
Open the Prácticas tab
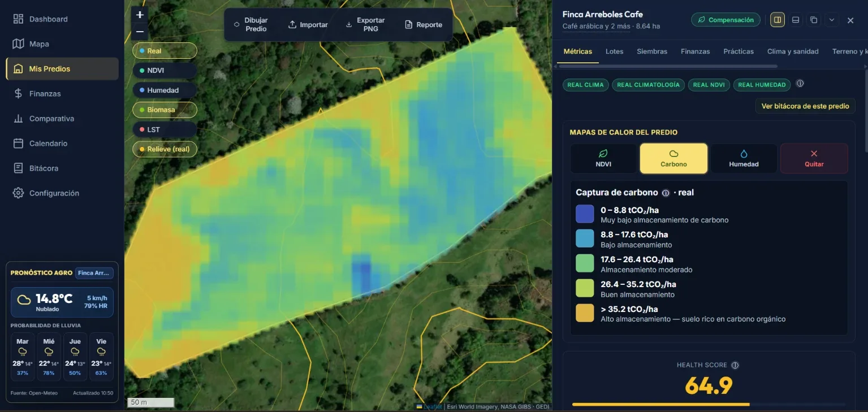tap(739, 51)
